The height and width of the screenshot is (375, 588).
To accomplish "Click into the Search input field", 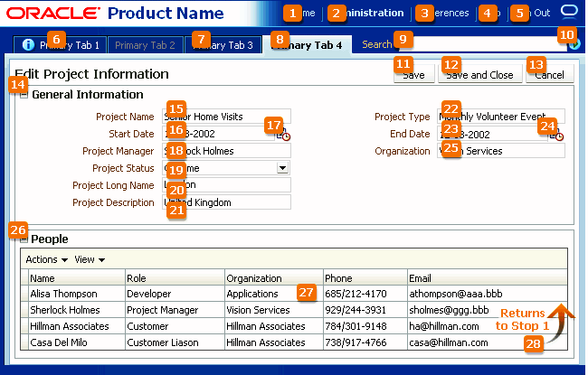I will tap(483, 44).
